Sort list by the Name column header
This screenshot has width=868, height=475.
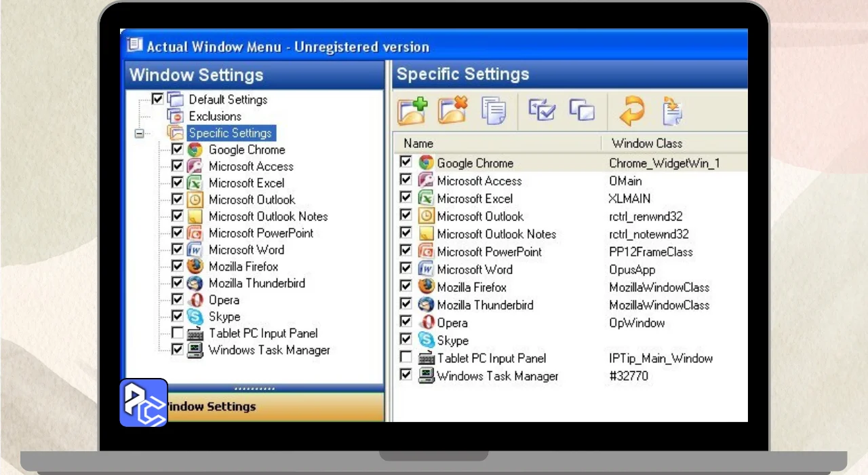pos(497,143)
